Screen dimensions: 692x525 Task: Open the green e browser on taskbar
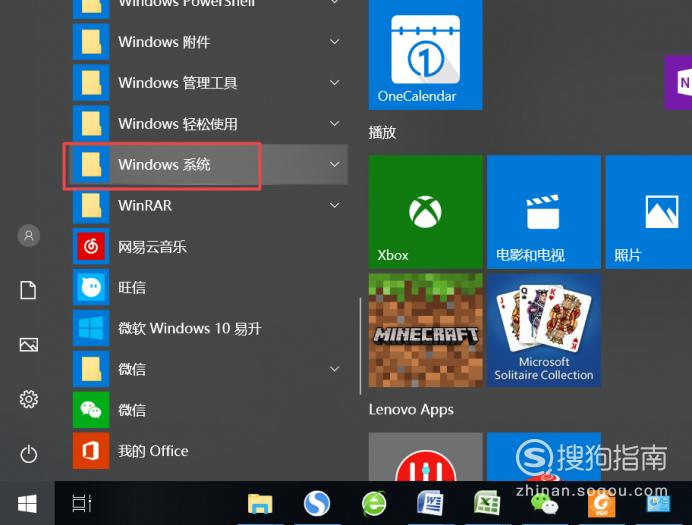(x=374, y=503)
